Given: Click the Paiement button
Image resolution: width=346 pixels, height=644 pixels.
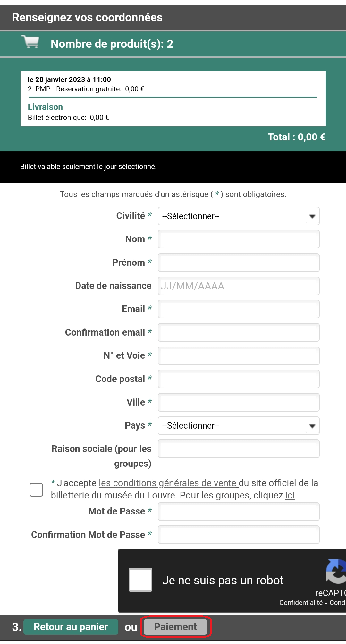Looking at the screenshot, I should point(175,627).
